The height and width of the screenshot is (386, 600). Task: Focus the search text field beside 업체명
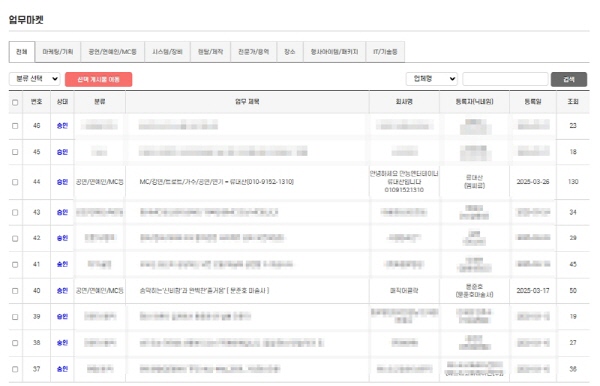(505, 79)
